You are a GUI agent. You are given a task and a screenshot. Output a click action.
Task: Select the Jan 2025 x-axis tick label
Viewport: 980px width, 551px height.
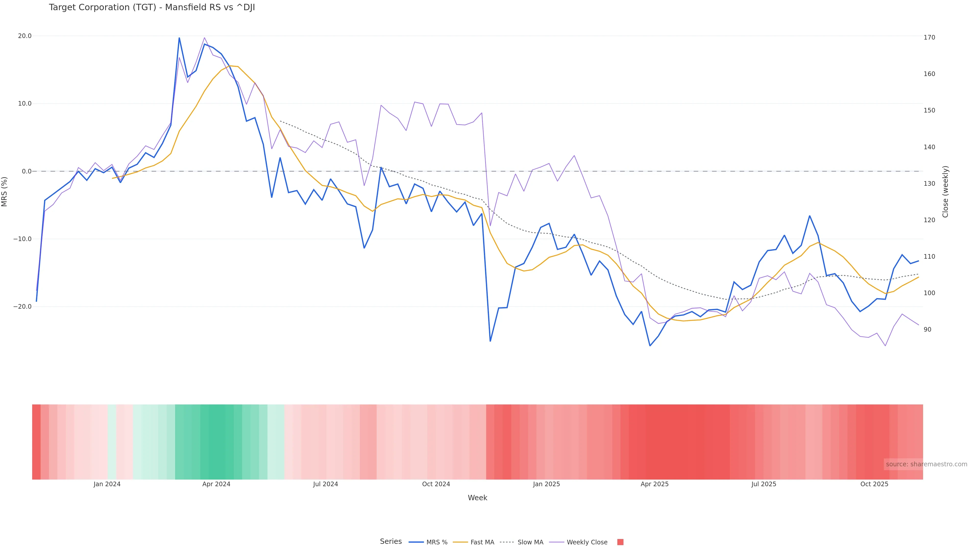pyautogui.click(x=546, y=484)
